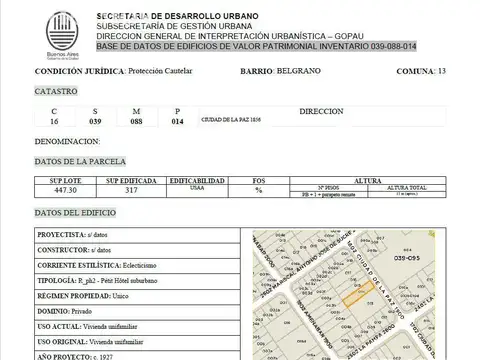Click the '%' value under FOS
The height and width of the screenshot is (360, 480).
click(259, 190)
